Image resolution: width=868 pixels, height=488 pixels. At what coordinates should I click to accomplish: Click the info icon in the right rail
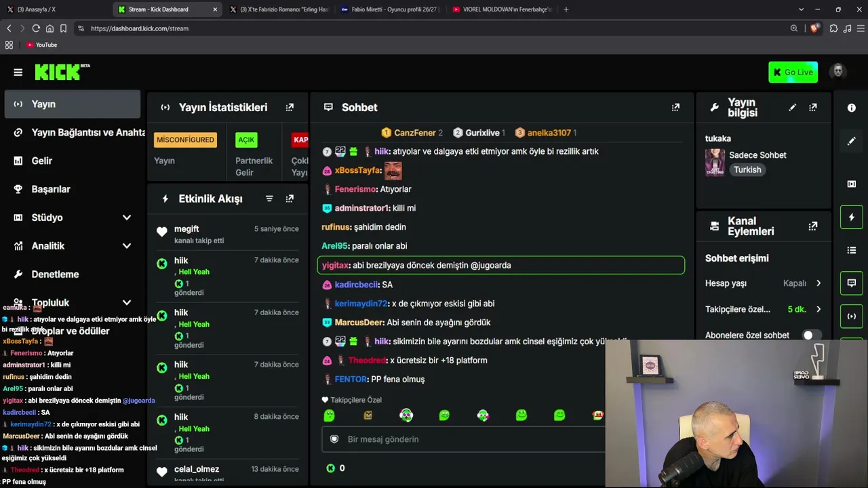coord(852,108)
